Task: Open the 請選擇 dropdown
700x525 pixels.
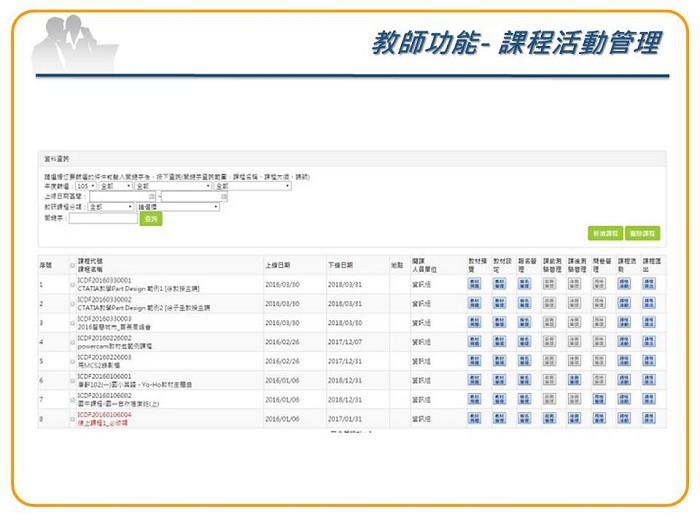Action: (x=178, y=207)
